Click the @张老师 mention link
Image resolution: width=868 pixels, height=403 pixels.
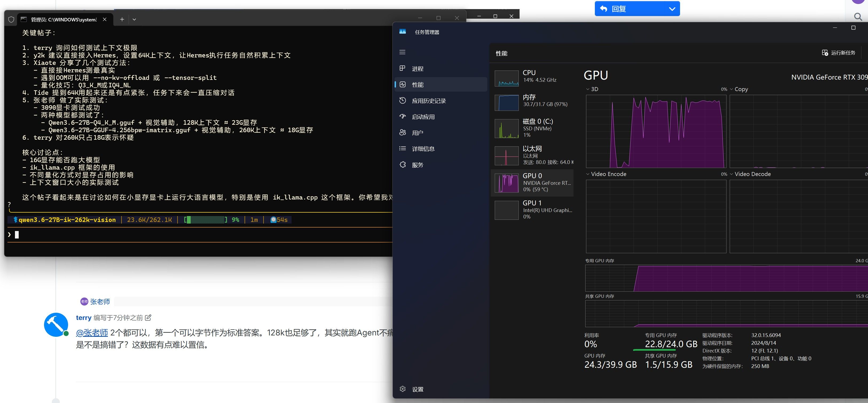pyautogui.click(x=92, y=333)
